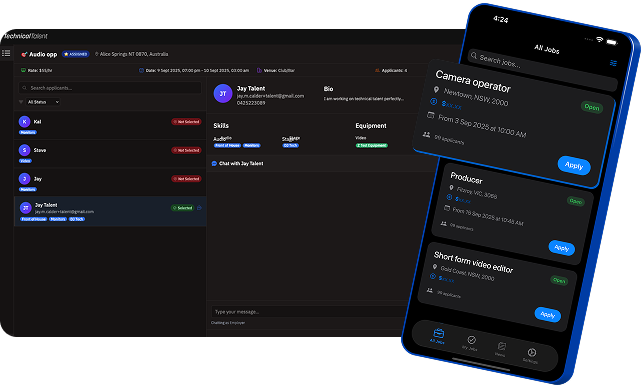Viewport: 644px width, 388px height.
Task: Click the phone number 0425223089
Action: [251, 103]
